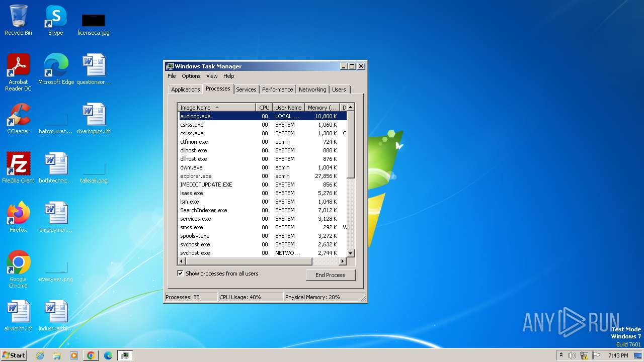This screenshot has width=644, height=362.
Task: Select the bothtechnic document icon
Action: (x=56, y=167)
